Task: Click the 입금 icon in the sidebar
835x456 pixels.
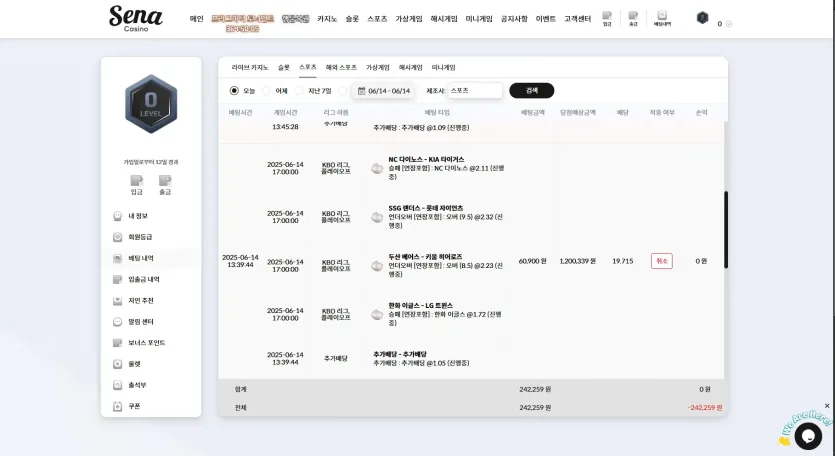Action: pos(137,185)
